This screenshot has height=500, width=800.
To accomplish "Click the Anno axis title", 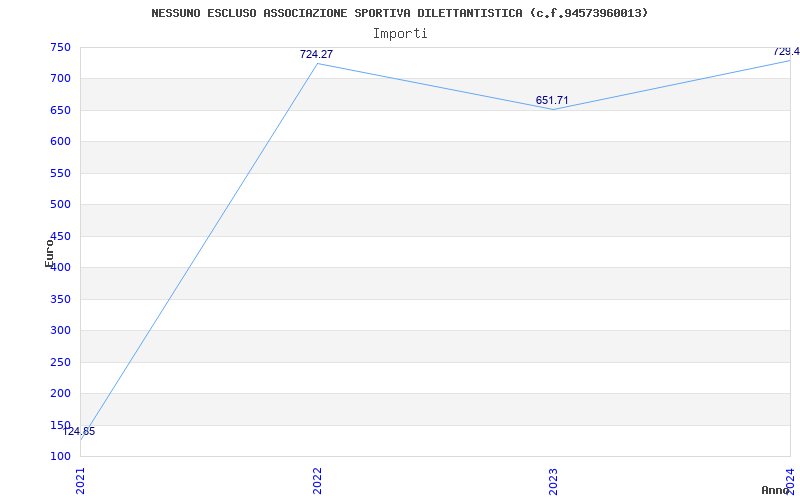I will [775, 490].
